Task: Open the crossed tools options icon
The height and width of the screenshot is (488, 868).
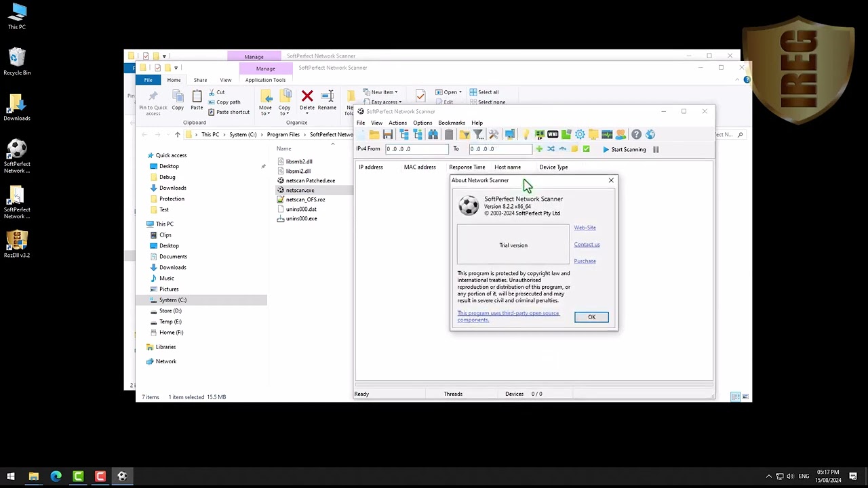Action: pyautogui.click(x=494, y=134)
